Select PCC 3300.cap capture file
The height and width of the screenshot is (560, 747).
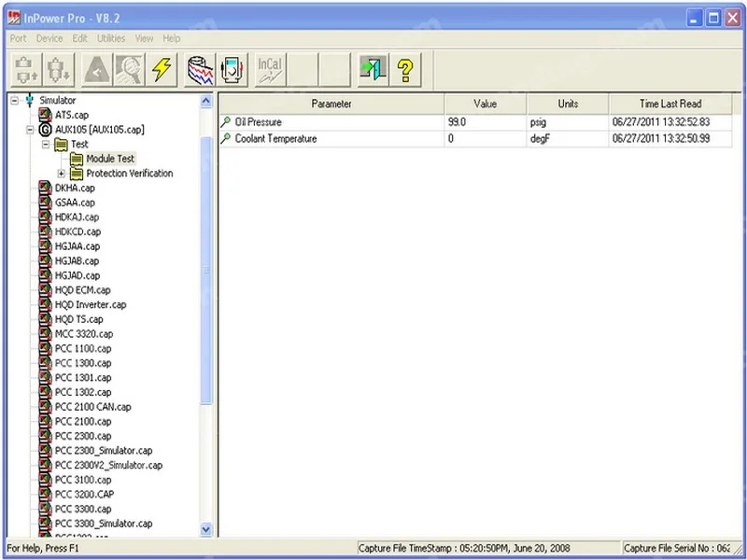[x=83, y=509]
